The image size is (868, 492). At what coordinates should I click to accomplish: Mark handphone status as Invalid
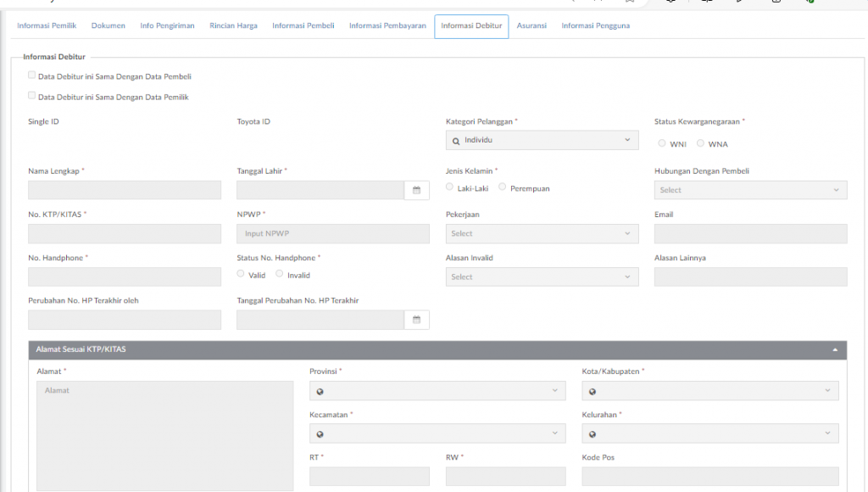(x=280, y=273)
